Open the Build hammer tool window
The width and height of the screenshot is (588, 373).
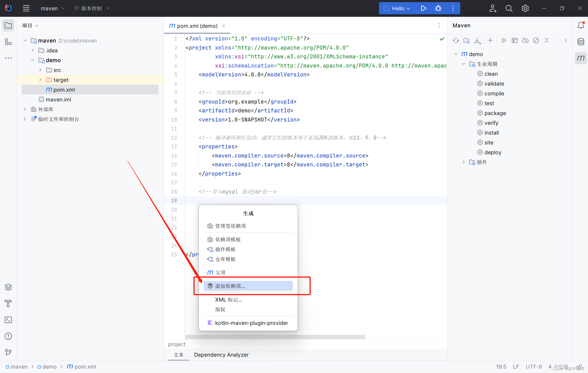[x=8, y=303]
